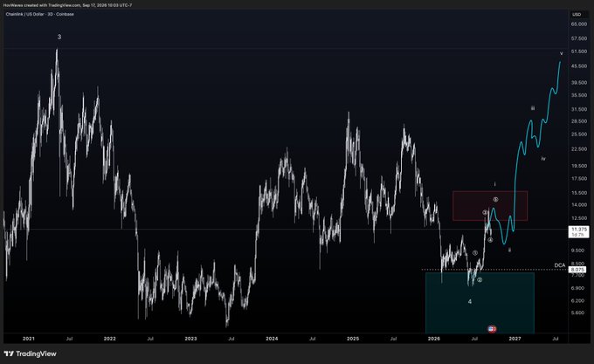The image size is (594, 364).
Task: Click the 25.500 price axis label
Action: 579,134
